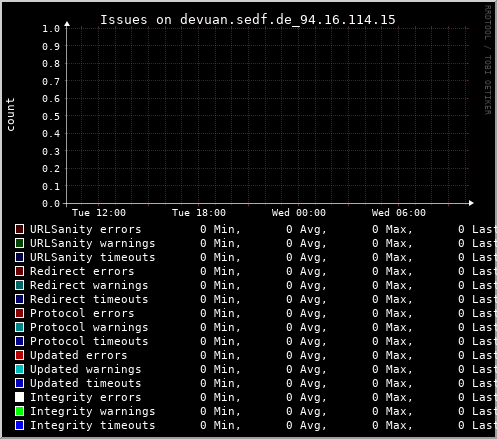This screenshot has height=439, width=497.
Task: Click the 1.0 value on y-axis
Action: 51,29
